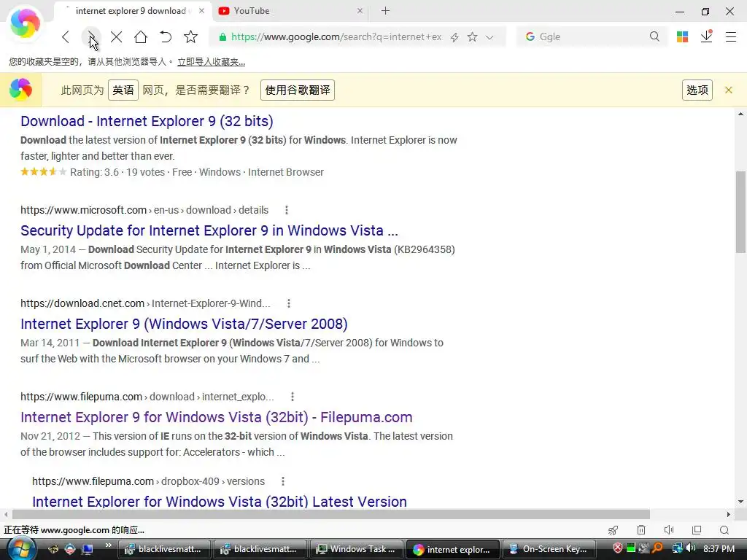Click the Google search engine icon

[x=530, y=36]
